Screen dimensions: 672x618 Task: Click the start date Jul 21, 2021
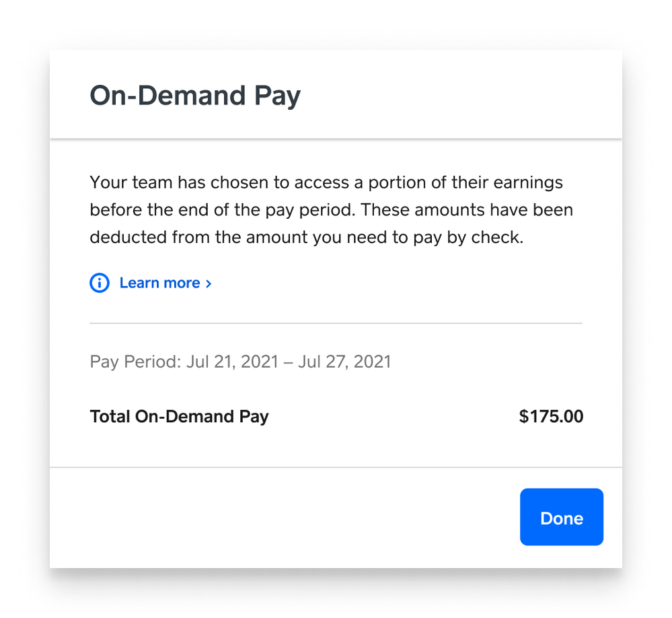(232, 362)
